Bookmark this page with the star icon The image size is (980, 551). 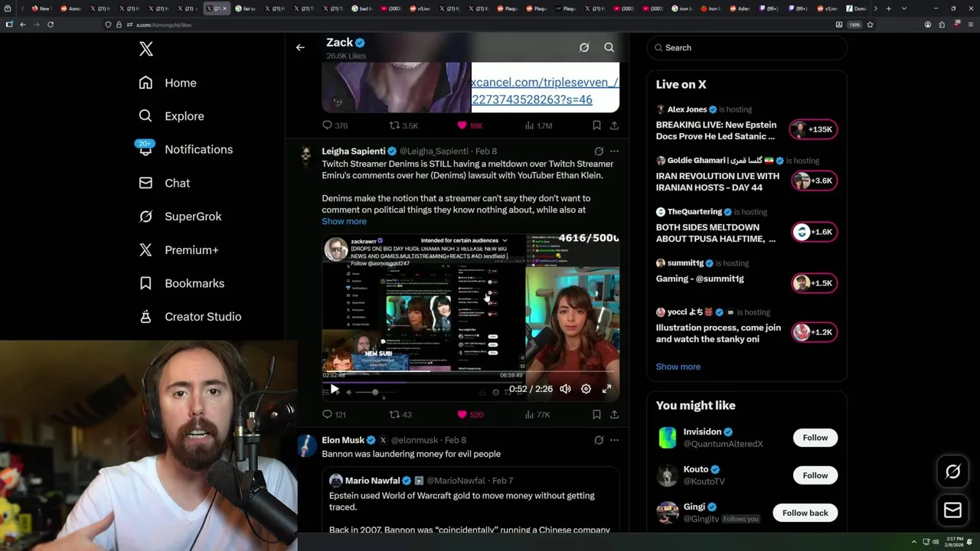pyautogui.click(x=870, y=24)
